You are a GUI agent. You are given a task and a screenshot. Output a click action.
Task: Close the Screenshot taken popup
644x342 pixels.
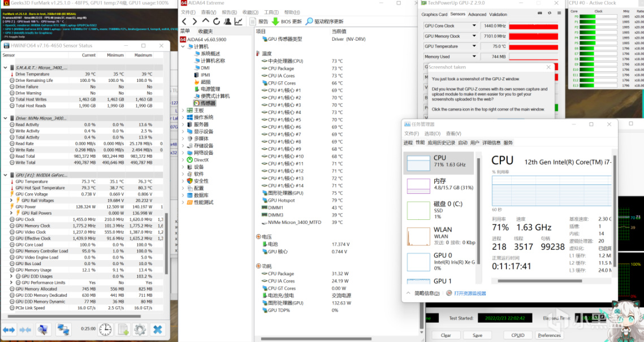pos(548,67)
